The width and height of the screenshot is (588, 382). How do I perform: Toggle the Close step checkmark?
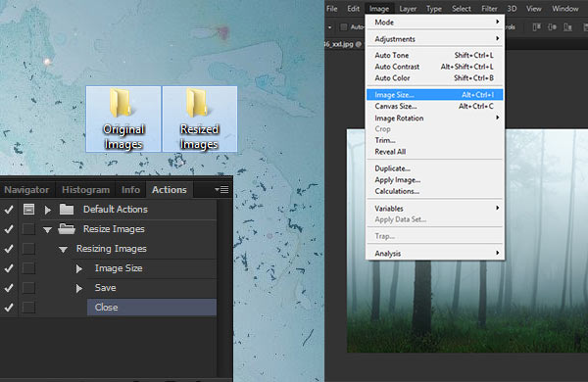[9, 308]
